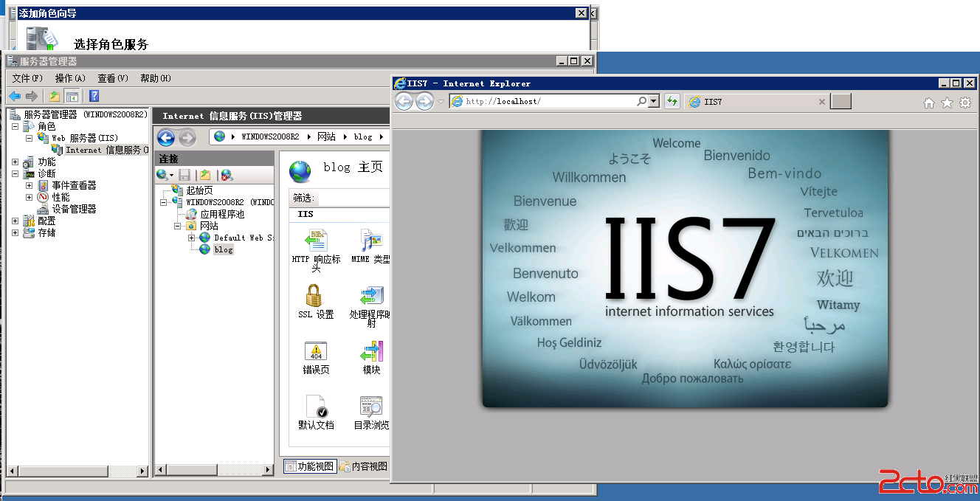Click 网站 in IIS breadcrumb path
The width and height of the screenshot is (980, 501).
pyautogui.click(x=326, y=137)
